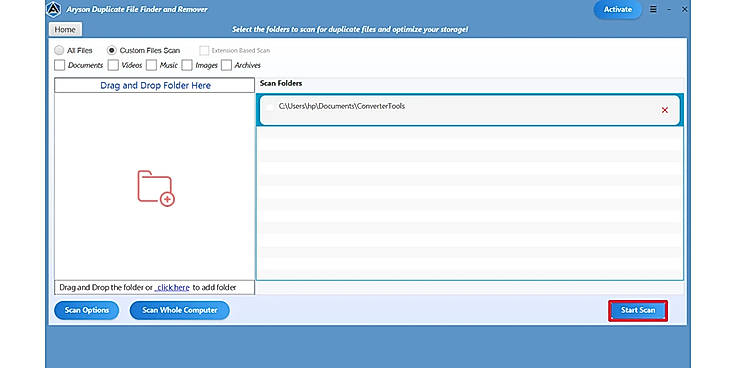The height and width of the screenshot is (368, 736).
Task: Click the add folder icon with plus sign
Action: click(x=156, y=188)
